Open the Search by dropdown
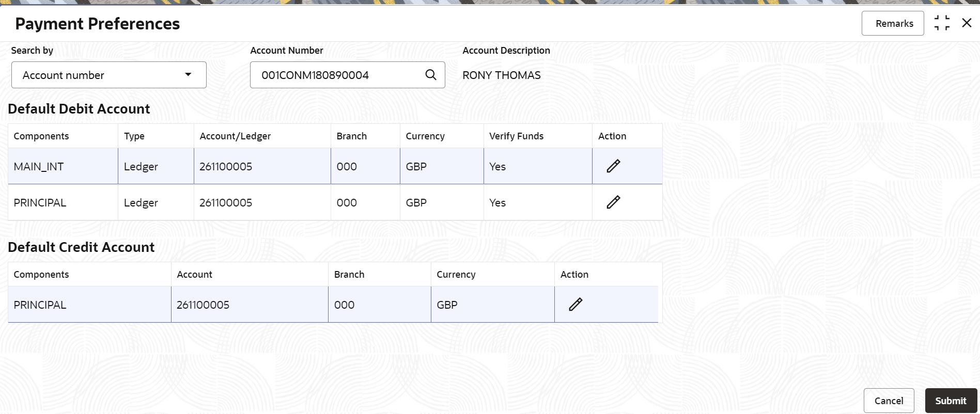980x414 pixels. coord(109,75)
